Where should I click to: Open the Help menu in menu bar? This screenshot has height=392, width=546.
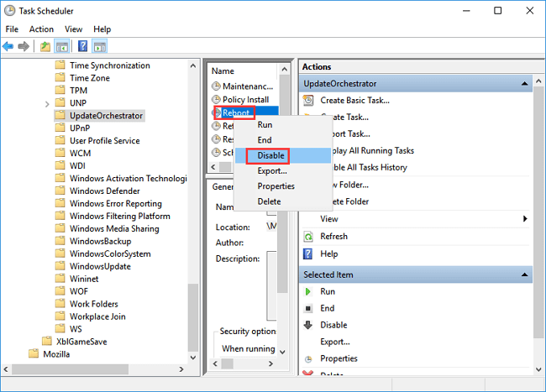coord(102,29)
